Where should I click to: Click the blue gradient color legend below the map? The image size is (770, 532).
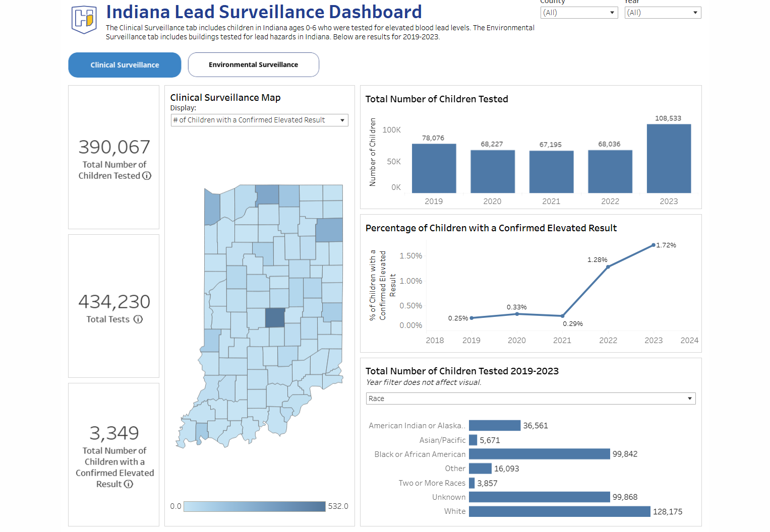(255, 506)
